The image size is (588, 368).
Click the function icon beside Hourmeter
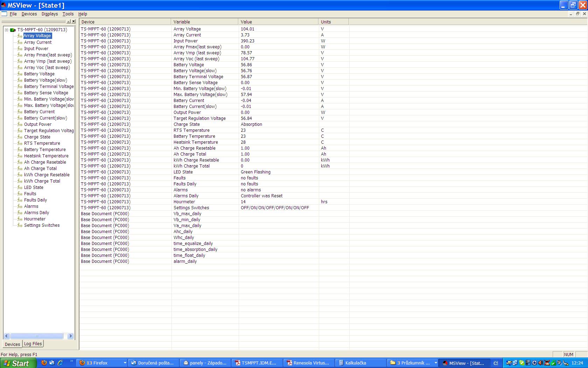[20, 219]
